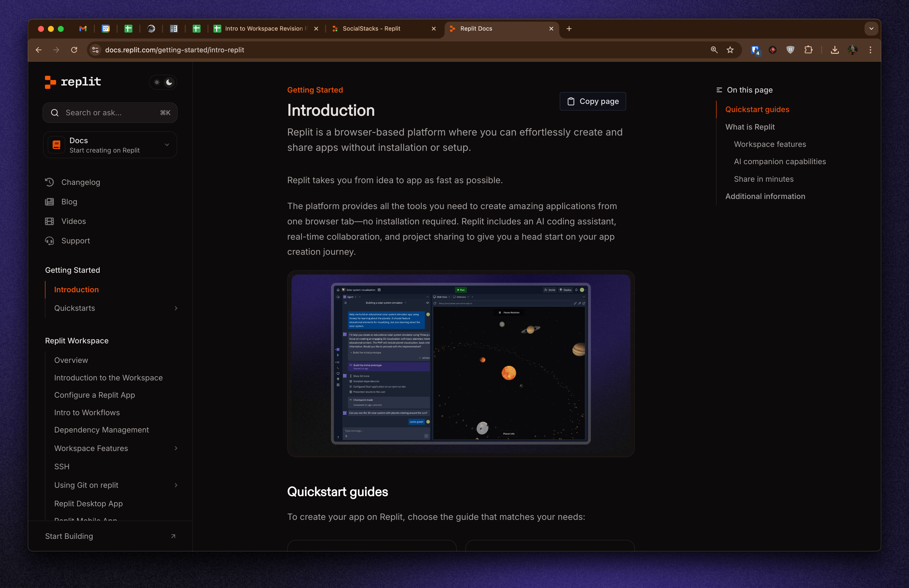Screen dimensions: 909x588
Task: Open Overview under Replit Workspace
Action: pyautogui.click(x=71, y=360)
